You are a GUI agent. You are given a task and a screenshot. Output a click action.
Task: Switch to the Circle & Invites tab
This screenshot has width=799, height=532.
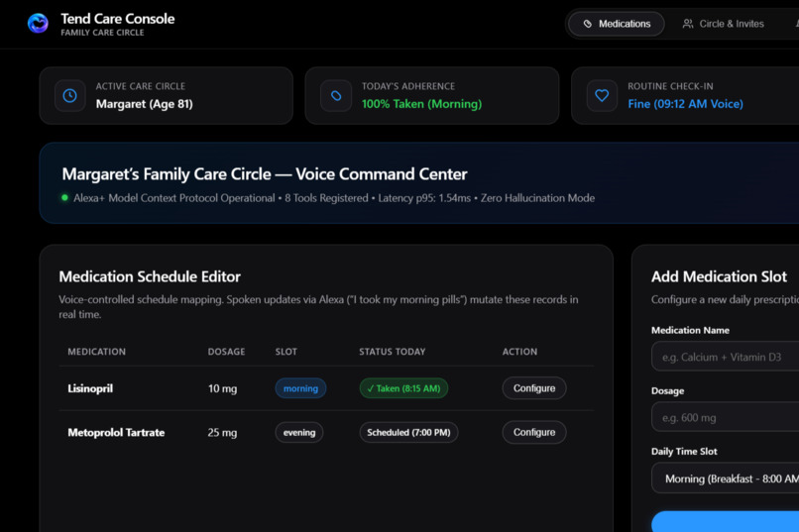point(723,24)
